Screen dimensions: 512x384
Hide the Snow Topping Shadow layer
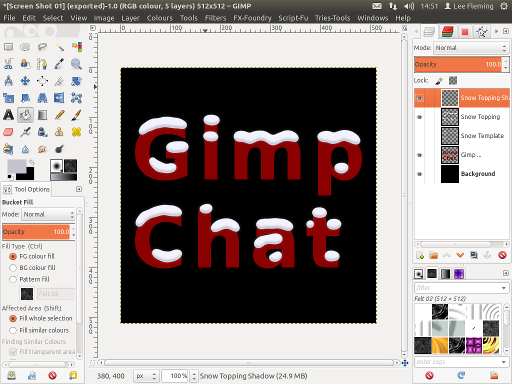click(420, 98)
